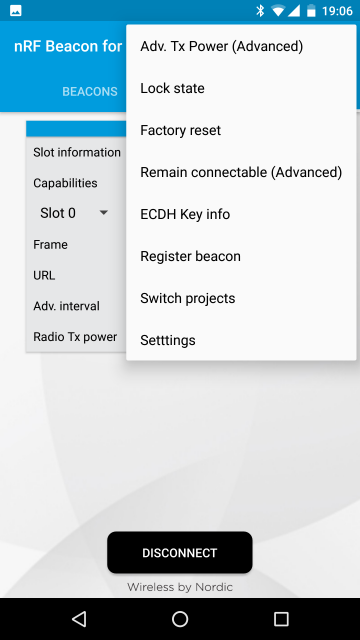
Task: Select Factory reset option
Action: click(241, 131)
